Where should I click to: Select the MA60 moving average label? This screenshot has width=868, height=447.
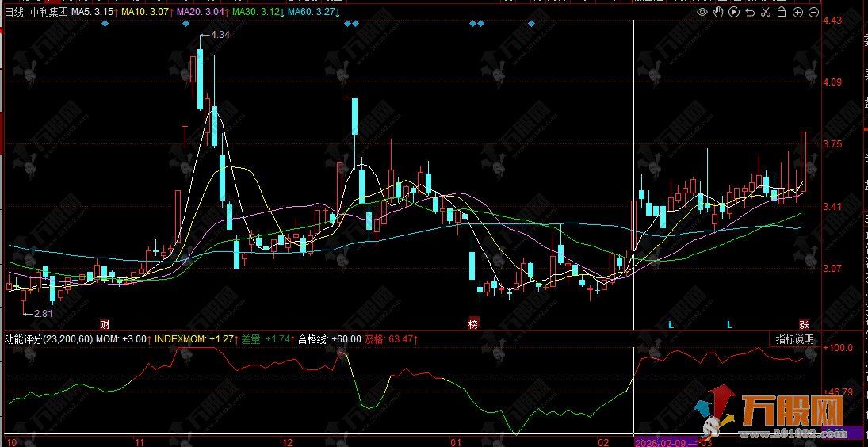pyautogui.click(x=314, y=13)
